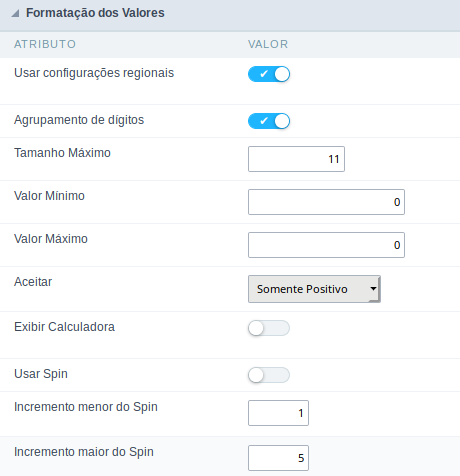Click the Valor Mínimo label
The image size is (460, 476).
tap(49, 196)
